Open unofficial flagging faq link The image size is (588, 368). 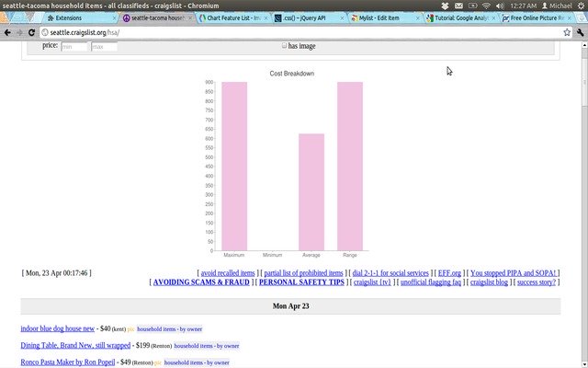click(x=431, y=282)
